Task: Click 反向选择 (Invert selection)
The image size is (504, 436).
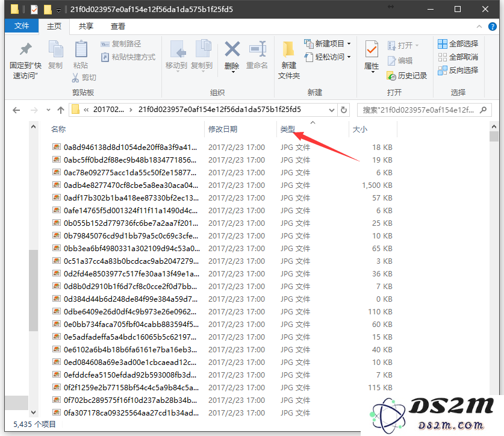Action: (458, 70)
